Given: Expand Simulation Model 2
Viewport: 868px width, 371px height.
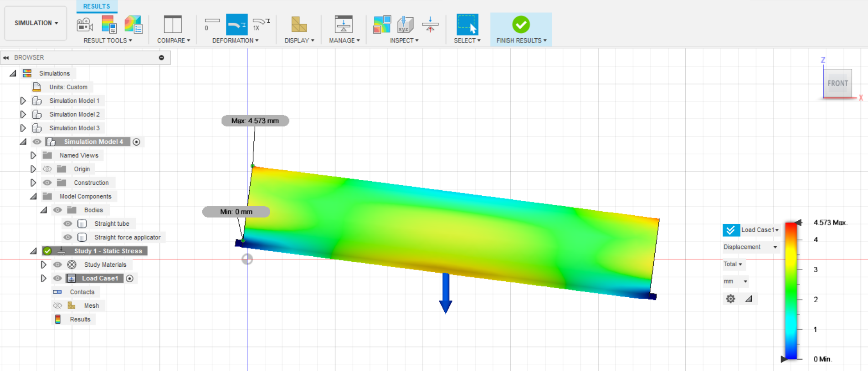Looking at the screenshot, I should coord(23,114).
